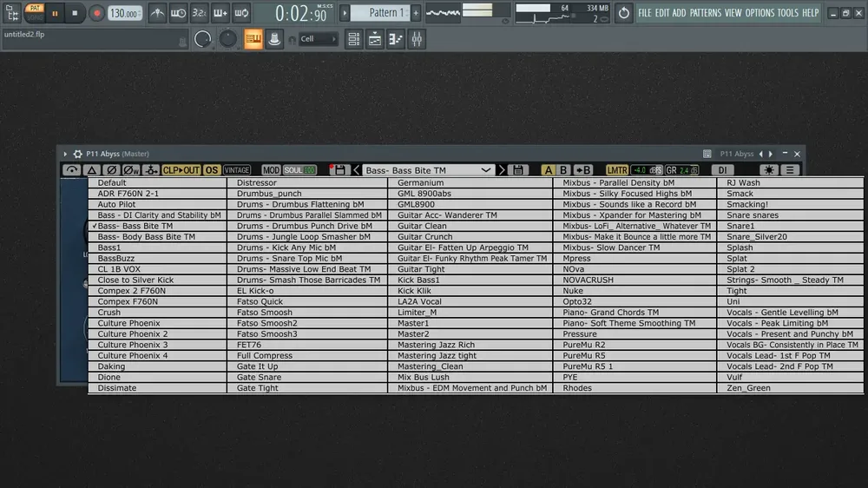Save preset with red-dot disk icon
This screenshot has height=488, width=868.
[339, 170]
